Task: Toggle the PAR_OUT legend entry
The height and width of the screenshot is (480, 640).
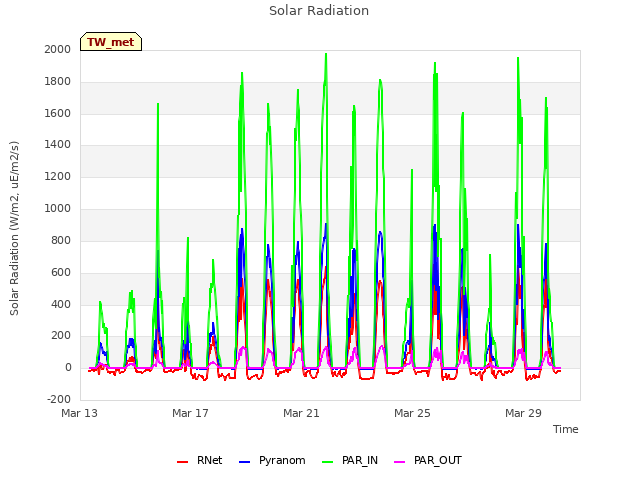Action: pos(428,460)
